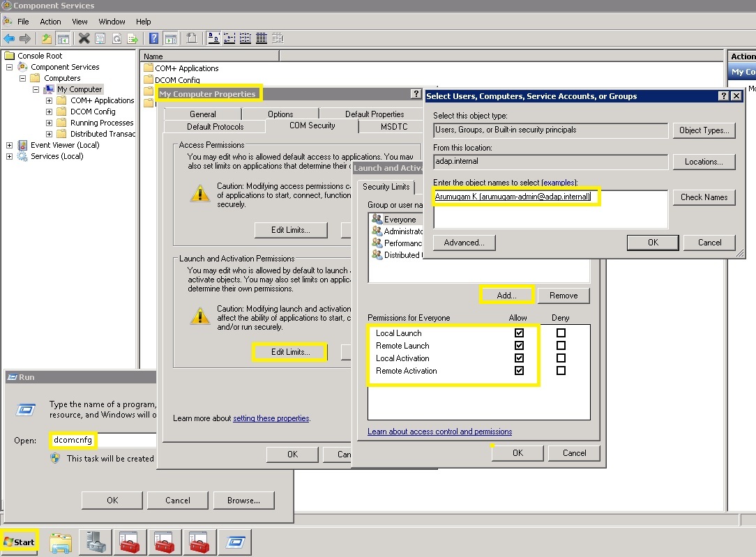
Task: Open the Action menu
Action: [x=50, y=22]
